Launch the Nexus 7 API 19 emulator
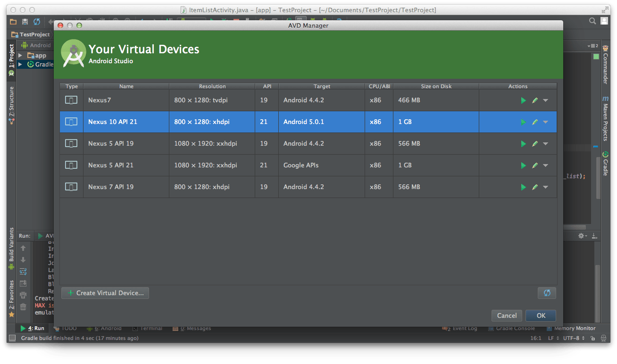Screen dimensions: 617x364 click(523, 187)
